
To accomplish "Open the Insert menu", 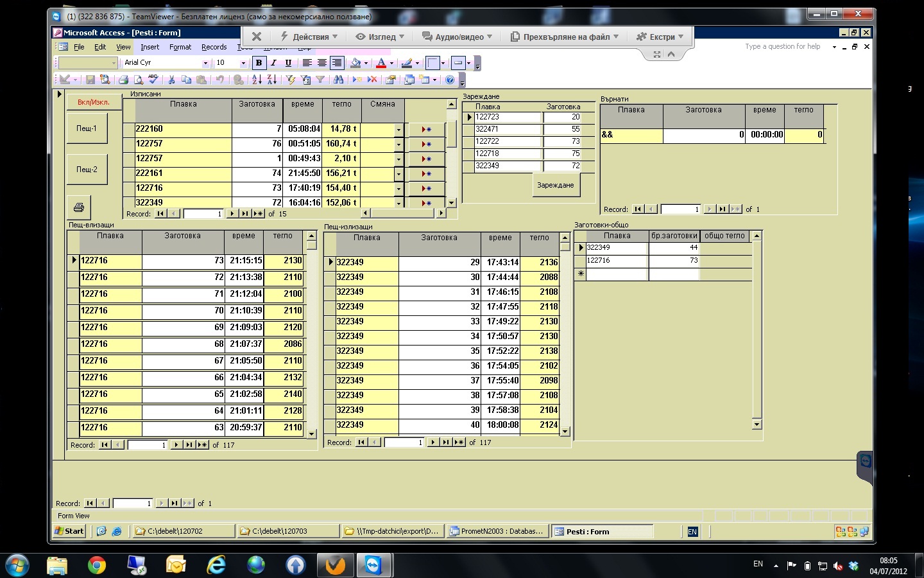I will point(150,47).
